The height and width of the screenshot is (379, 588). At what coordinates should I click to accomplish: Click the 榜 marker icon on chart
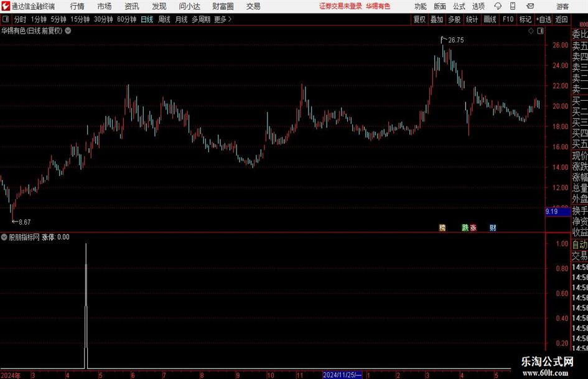(x=442, y=227)
